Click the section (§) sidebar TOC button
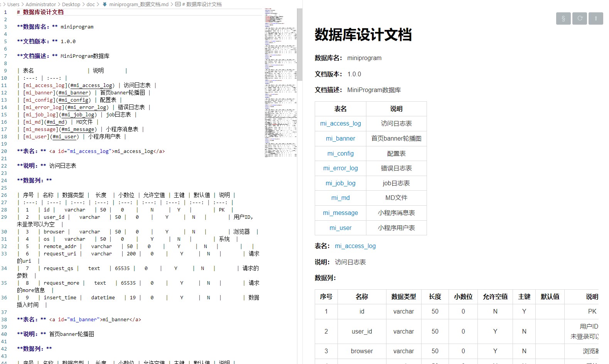The height and width of the screenshot is (364, 609). coord(563,18)
